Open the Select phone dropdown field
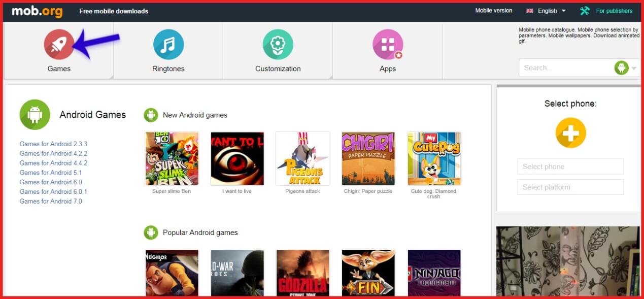The height and width of the screenshot is (299, 644). [x=570, y=167]
